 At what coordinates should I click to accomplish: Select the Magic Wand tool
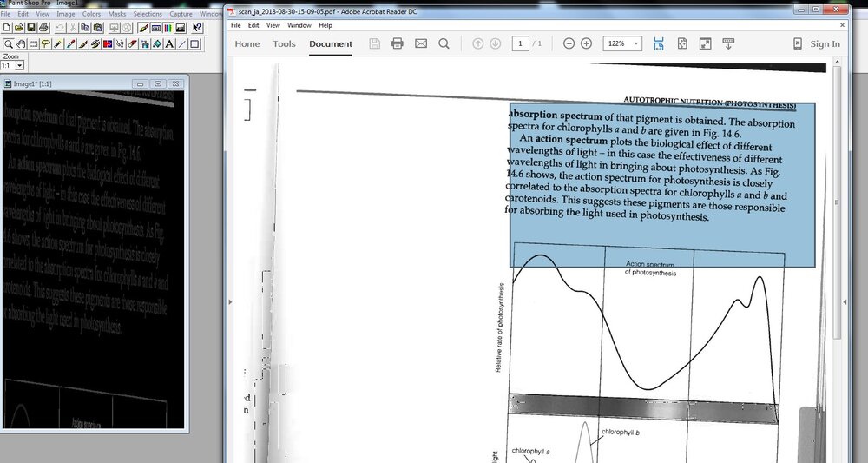(x=57, y=43)
